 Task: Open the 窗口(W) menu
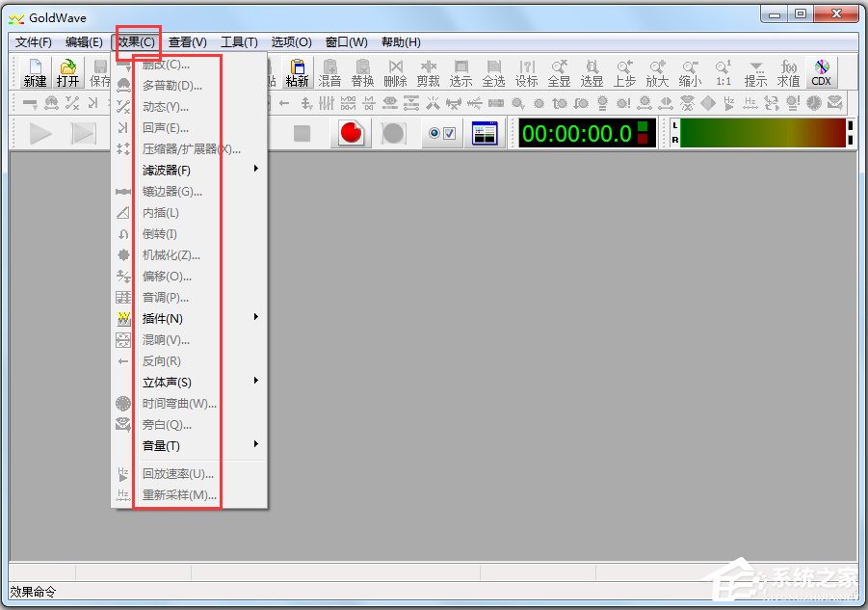(347, 42)
